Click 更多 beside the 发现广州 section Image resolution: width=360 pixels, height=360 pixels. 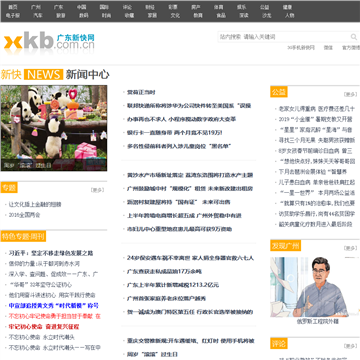[350, 248]
